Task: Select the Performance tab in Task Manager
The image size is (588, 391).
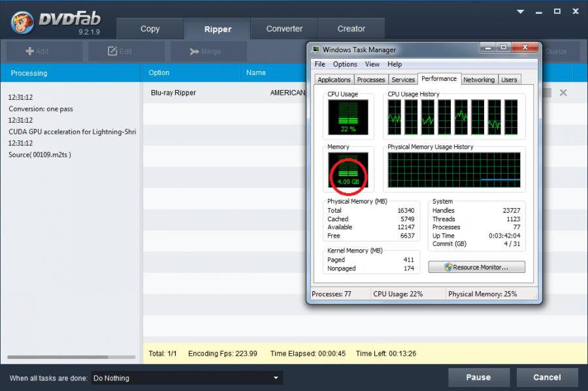Action: [x=439, y=78]
